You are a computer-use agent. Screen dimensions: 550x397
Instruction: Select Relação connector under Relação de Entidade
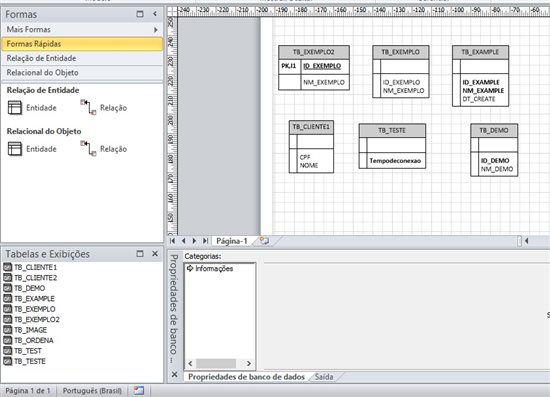pyautogui.click(x=103, y=108)
